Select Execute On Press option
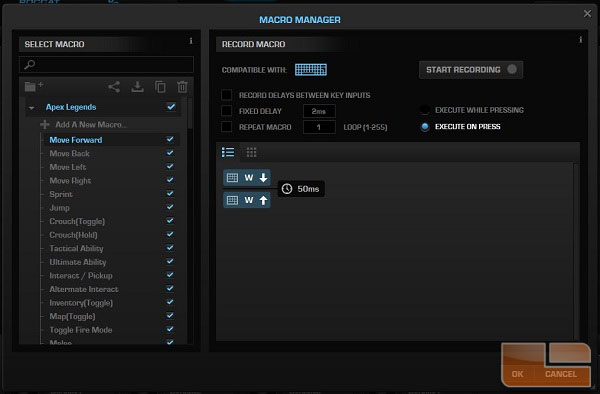 (x=425, y=127)
